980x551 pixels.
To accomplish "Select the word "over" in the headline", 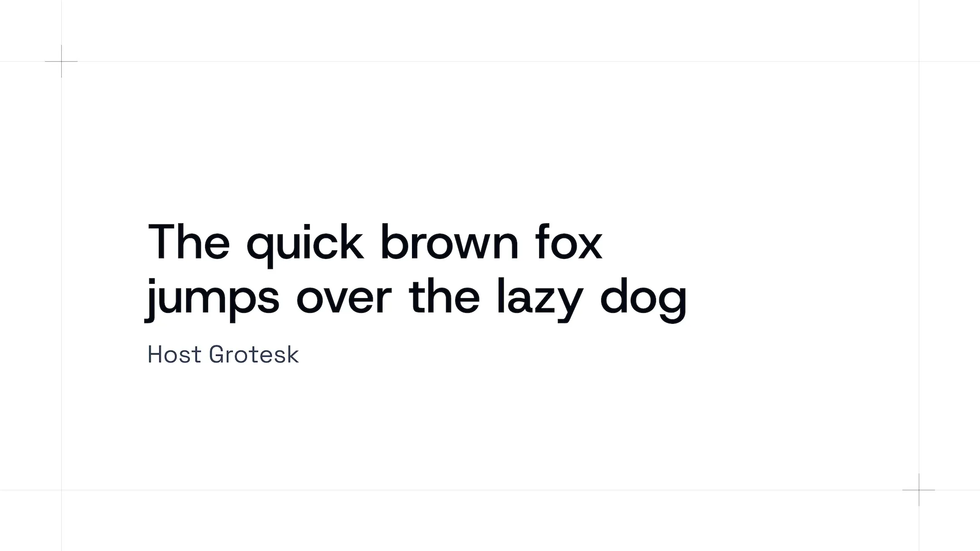I will click(x=343, y=298).
